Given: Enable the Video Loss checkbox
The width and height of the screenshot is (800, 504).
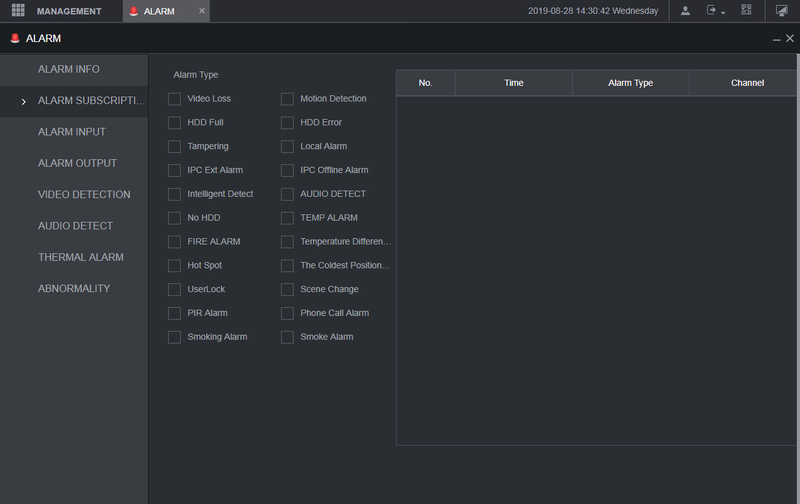Looking at the screenshot, I should 174,99.
